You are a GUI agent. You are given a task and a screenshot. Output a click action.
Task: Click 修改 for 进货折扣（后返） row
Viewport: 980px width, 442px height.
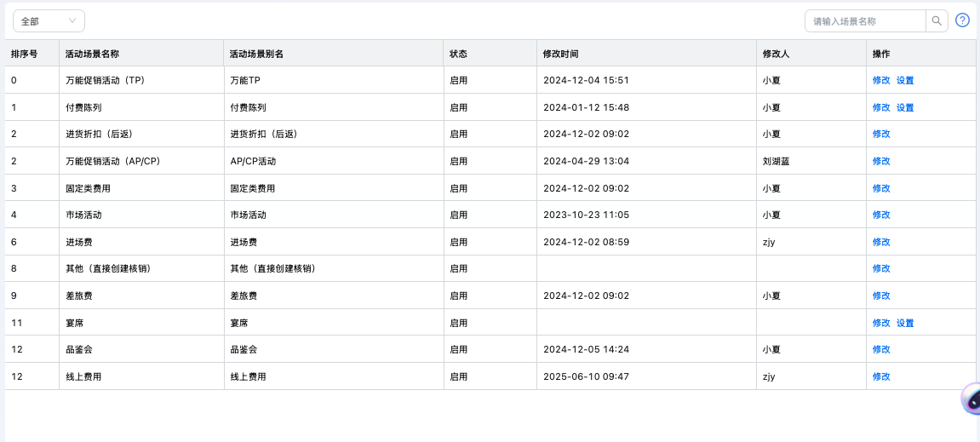(x=881, y=135)
